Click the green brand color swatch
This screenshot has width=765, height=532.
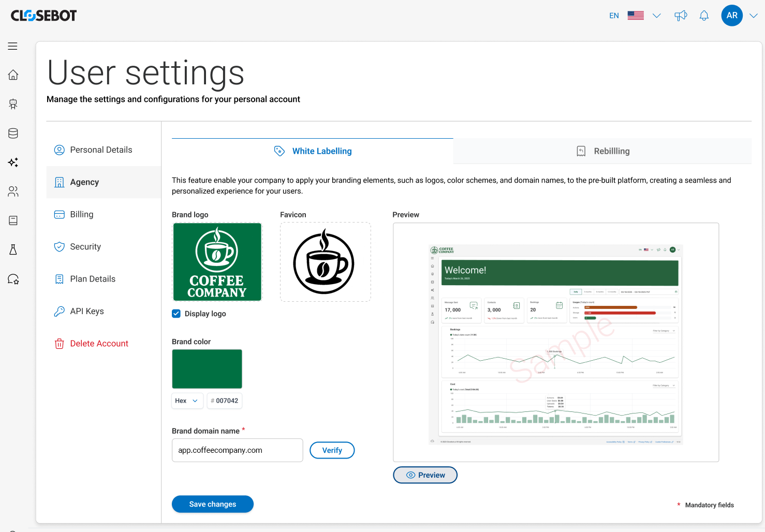click(207, 369)
